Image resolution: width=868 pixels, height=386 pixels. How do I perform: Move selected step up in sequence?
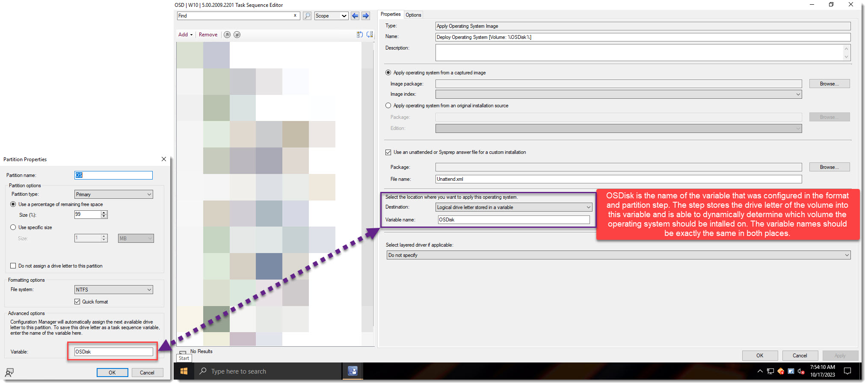227,35
